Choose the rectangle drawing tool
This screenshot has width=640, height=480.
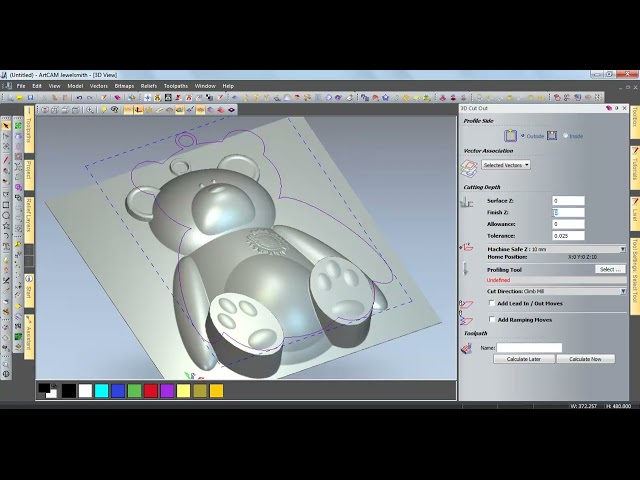(6, 205)
